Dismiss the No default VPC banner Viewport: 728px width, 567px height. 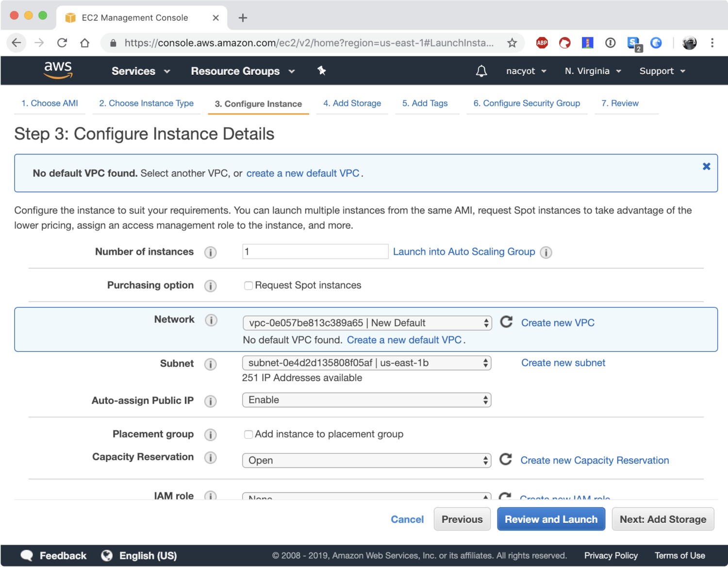click(706, 167)
